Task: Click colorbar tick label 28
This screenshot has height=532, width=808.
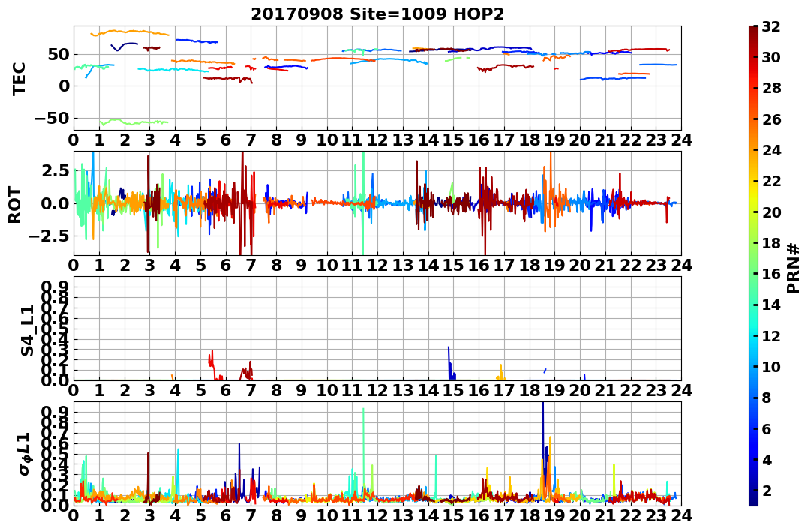Action: point(771,88)
